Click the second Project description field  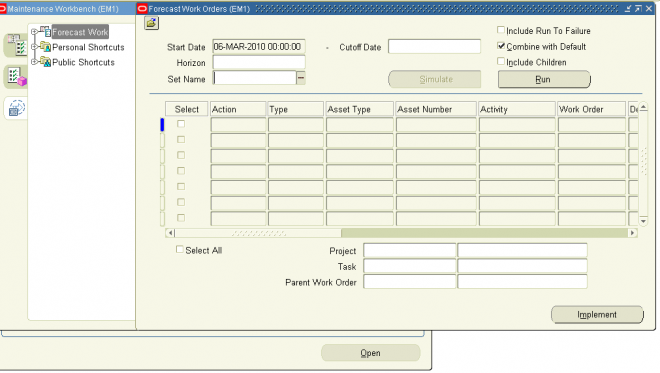522,250
